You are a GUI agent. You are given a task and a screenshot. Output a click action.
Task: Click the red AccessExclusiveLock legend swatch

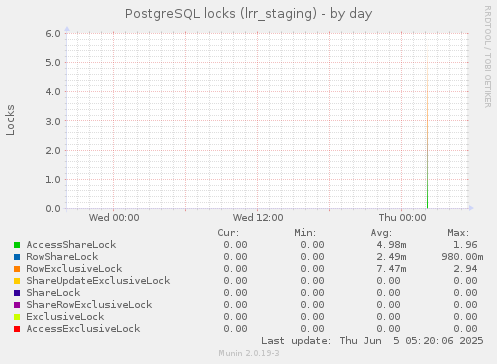(17, 329)
